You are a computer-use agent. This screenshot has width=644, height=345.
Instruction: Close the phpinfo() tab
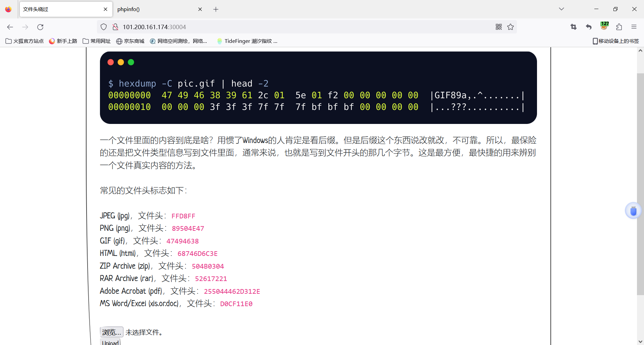(x=200, y=9)
